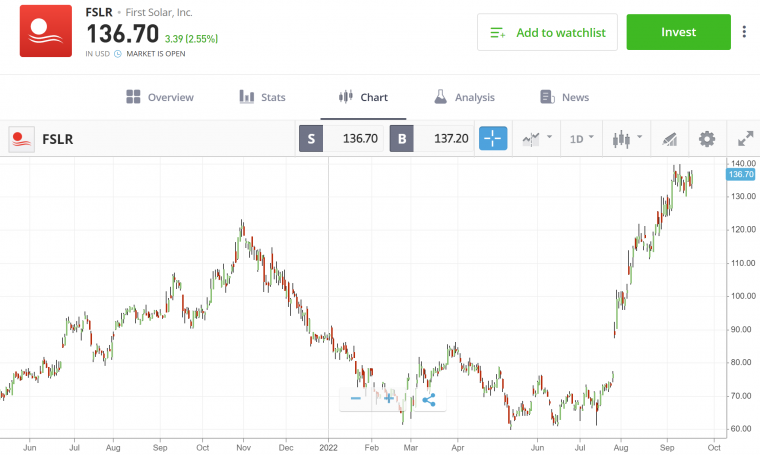Open the three-dot more options menu
The image size is (760, 455).
[x=744, y=32]
